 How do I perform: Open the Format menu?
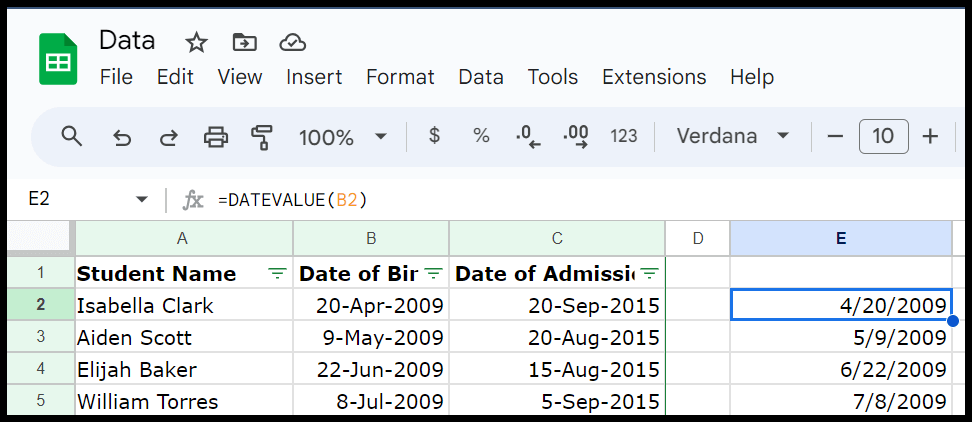point(400,77)
